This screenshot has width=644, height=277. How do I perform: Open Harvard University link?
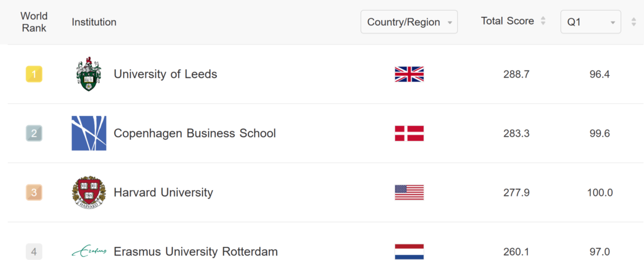(164, 193)
